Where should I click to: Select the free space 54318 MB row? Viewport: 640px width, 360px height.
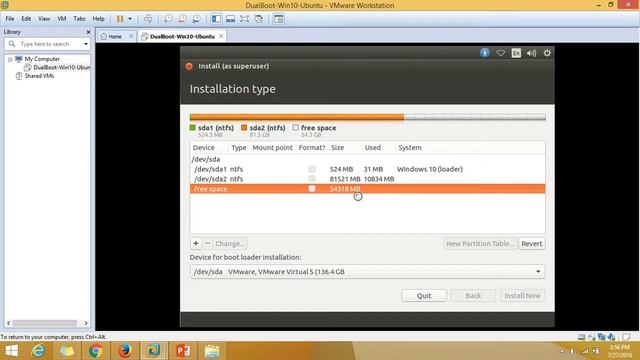(x=367, y=189)
